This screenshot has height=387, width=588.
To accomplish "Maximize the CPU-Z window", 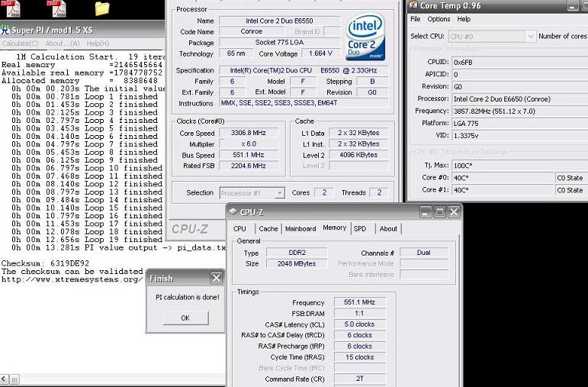I will pyautogui.click(x=439, y=211).
